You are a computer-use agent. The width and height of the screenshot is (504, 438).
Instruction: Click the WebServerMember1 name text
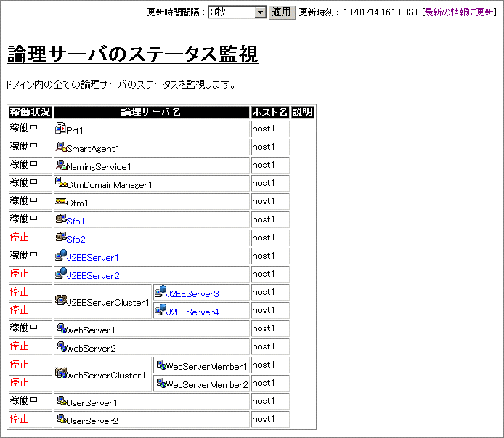(x=207, y=367)
